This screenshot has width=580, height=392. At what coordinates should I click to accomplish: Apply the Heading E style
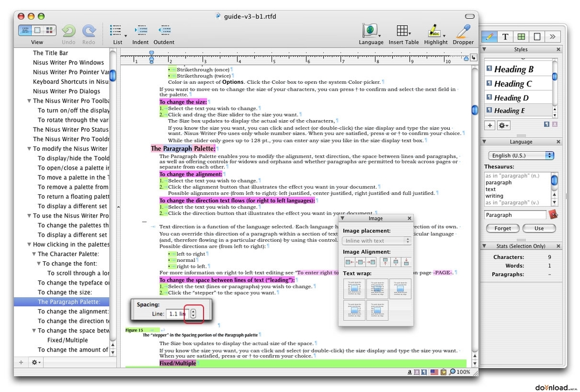coord(518,111)
